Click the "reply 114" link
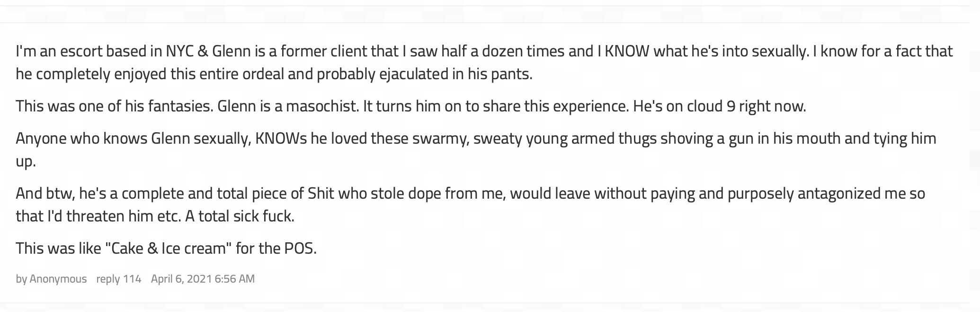The image size is (980, 312). pyautogui.click(x=118, y=279)
